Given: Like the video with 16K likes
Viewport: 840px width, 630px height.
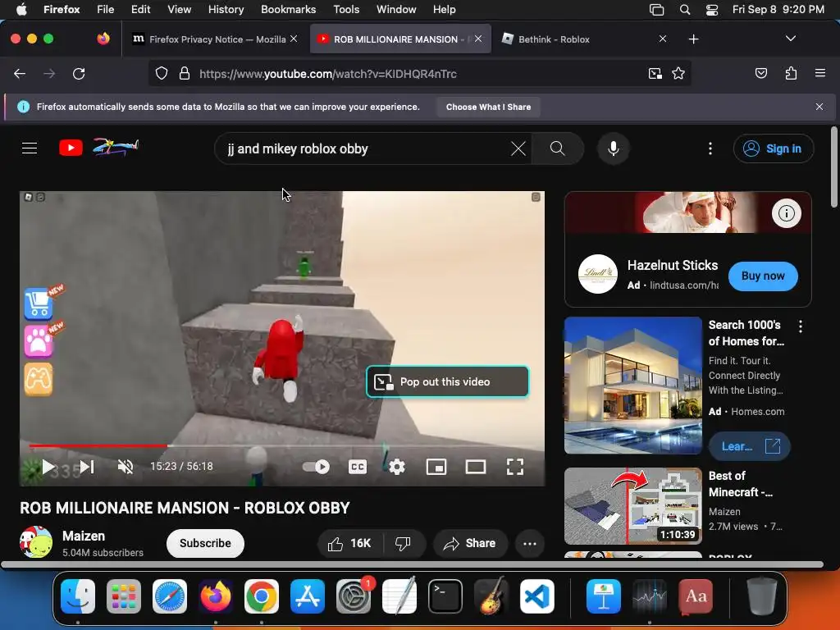Looking at the screenshot, I should pyautogui.click(x=349, y=543).
